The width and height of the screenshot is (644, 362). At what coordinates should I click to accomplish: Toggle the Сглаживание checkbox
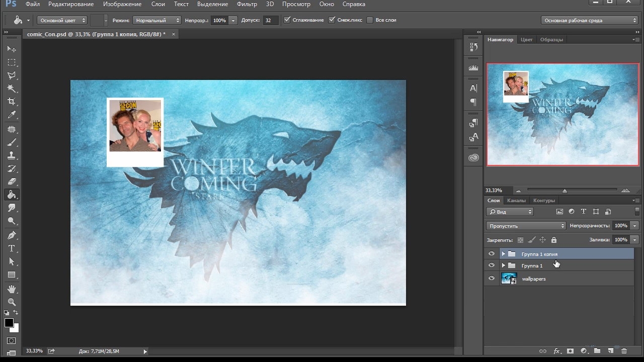tap(287, 20)
